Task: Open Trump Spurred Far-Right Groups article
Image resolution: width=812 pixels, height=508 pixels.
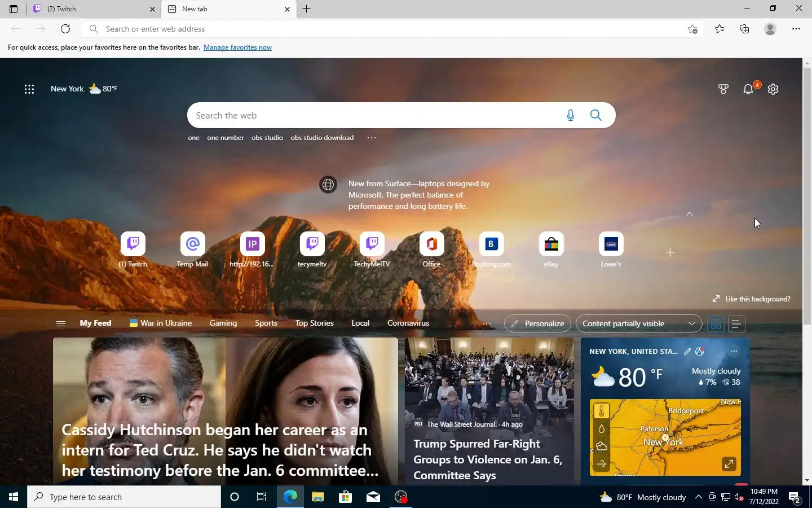Action: (x=489, y=411)
